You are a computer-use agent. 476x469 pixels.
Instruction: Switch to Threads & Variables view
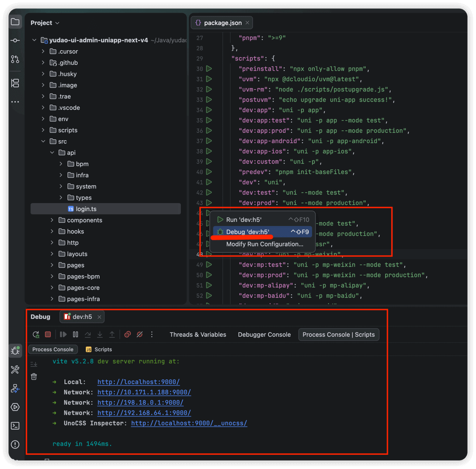(x=199, y=334)
